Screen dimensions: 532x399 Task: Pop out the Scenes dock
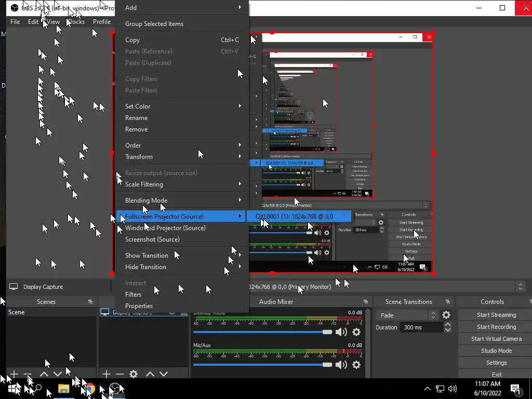coord(90,302)
